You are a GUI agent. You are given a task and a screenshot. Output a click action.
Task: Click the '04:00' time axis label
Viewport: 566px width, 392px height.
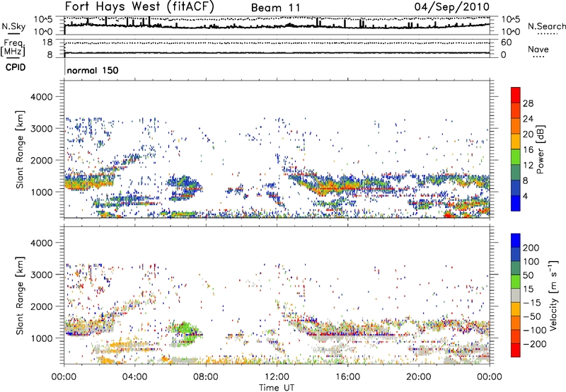pos(134,377)
